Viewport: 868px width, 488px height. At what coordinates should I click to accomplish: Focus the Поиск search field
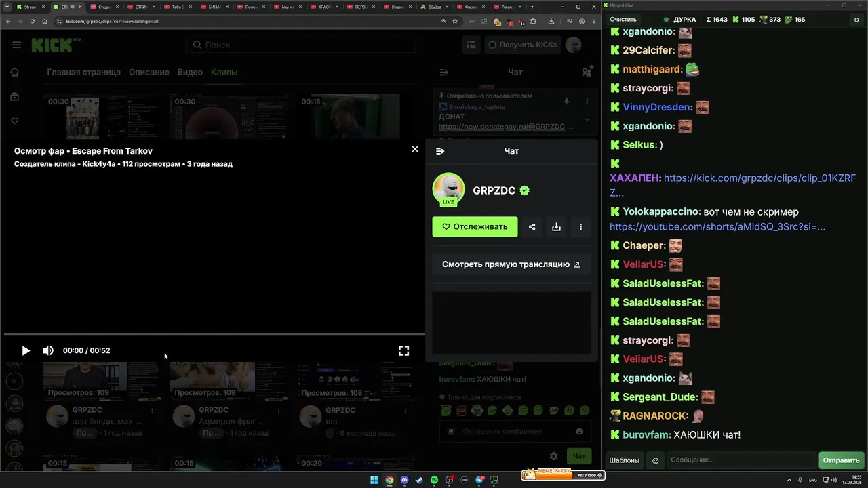301,45
